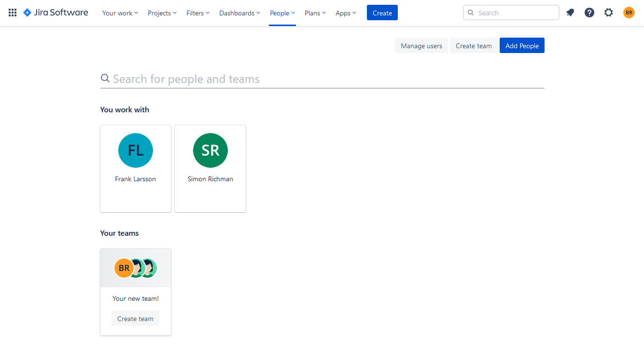
Task: Switch to the People section
Action: click(282, 13)
